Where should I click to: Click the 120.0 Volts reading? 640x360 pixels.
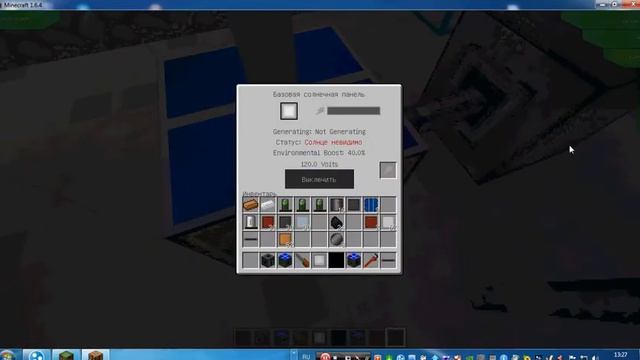click(x=319, y=164)
